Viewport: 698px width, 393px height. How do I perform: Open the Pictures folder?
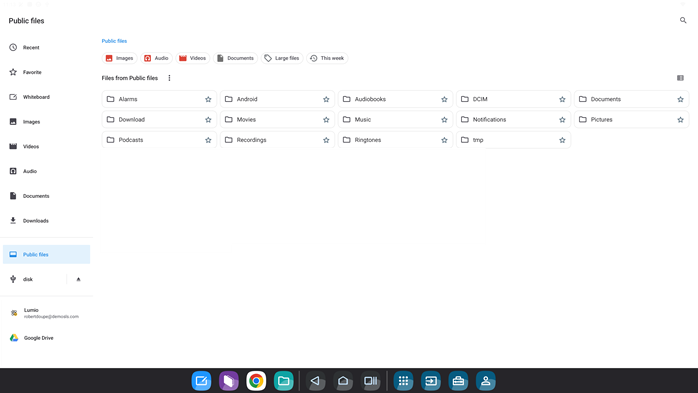click(x=631, y=120)
